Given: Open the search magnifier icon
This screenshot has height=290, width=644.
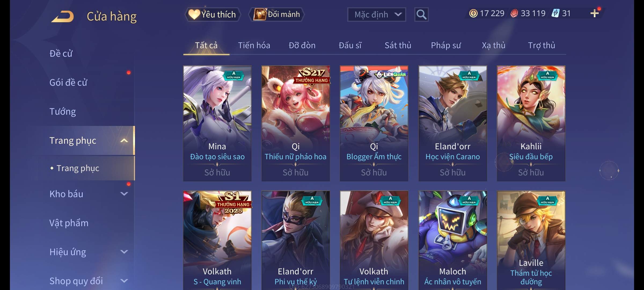Looking at the screenshot, I should click(x=421, y=15).
